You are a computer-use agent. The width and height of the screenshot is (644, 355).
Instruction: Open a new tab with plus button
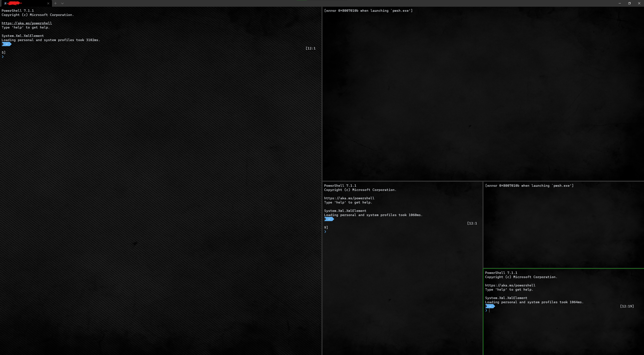click(56, 3)
